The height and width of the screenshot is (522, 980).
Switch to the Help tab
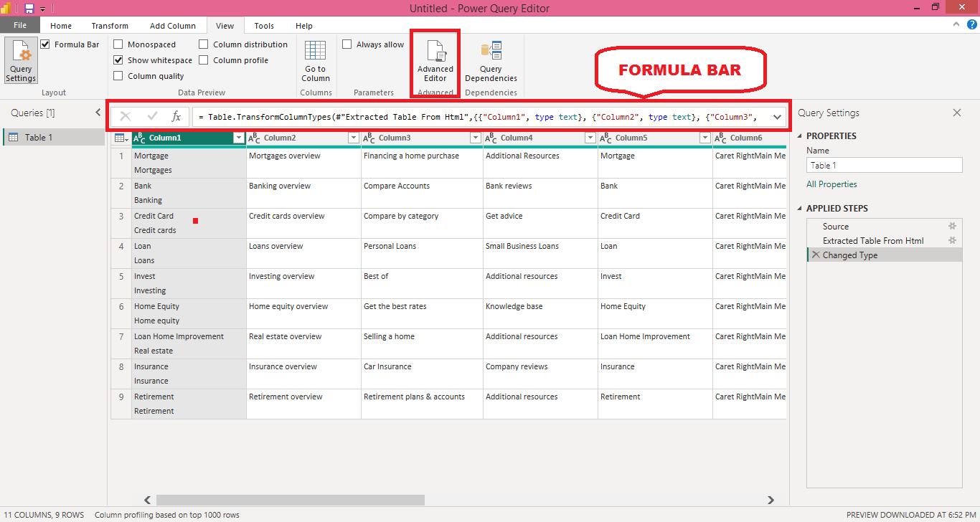point(304,26)
